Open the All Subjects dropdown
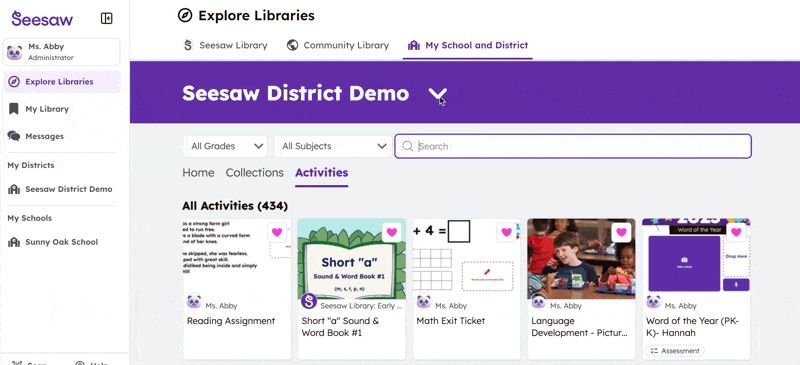 [333, 146]
